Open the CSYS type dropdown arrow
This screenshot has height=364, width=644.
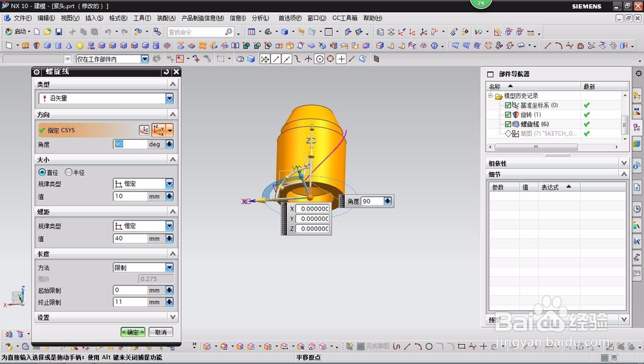click(x=169, y=130)
